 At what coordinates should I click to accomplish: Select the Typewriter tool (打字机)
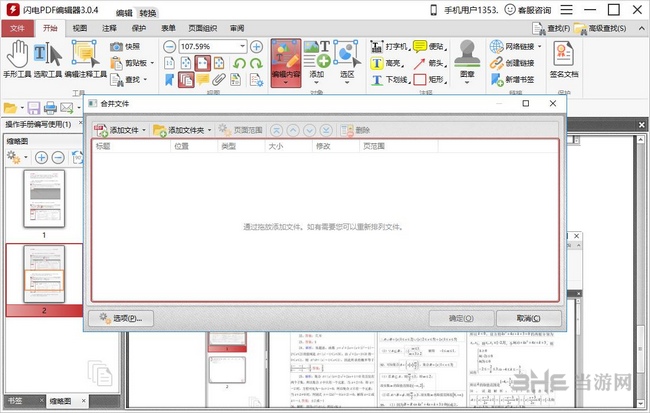pos(389,46)
